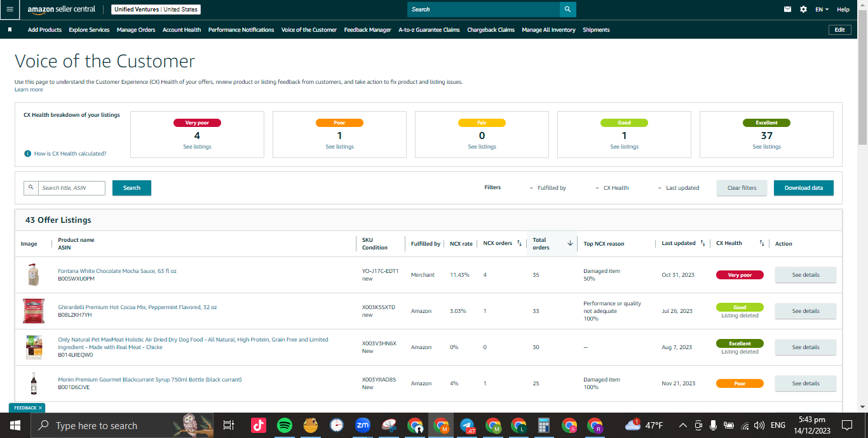This screenshot has height=438, width=868.
Task: Open the Amazon Seller Central logo
Action: pyautogui.click(x=61, y=10)
